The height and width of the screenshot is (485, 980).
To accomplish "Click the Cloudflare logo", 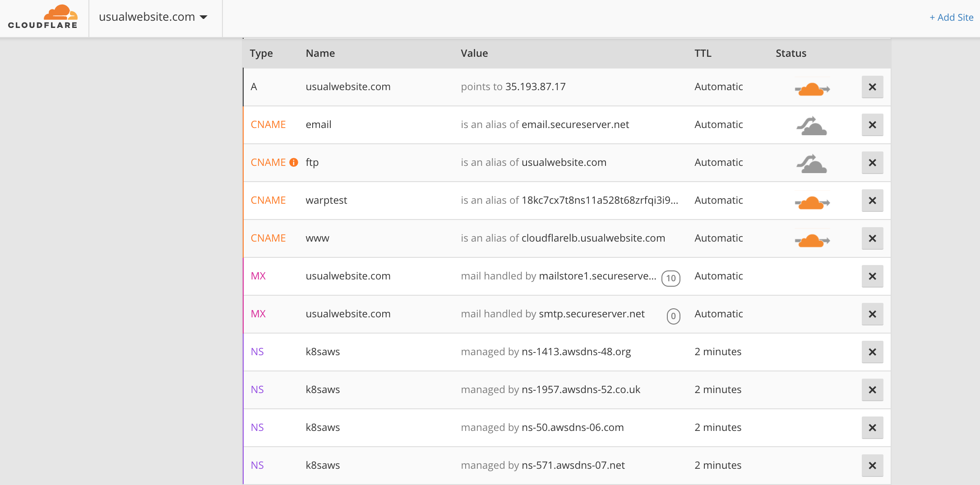I will 43,17.
